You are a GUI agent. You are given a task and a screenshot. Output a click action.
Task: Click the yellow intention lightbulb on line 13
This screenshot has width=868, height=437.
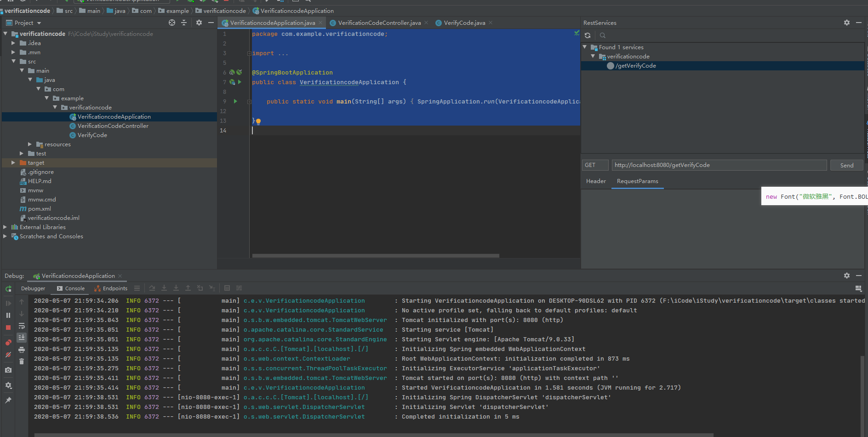pyautogui.click(x=258, y=121)
